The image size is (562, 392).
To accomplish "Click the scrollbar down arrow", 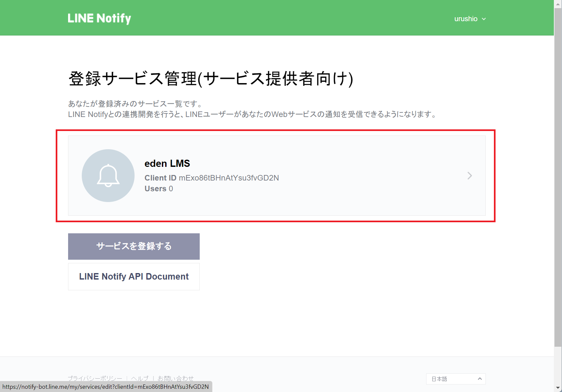I will coord(558,388).
